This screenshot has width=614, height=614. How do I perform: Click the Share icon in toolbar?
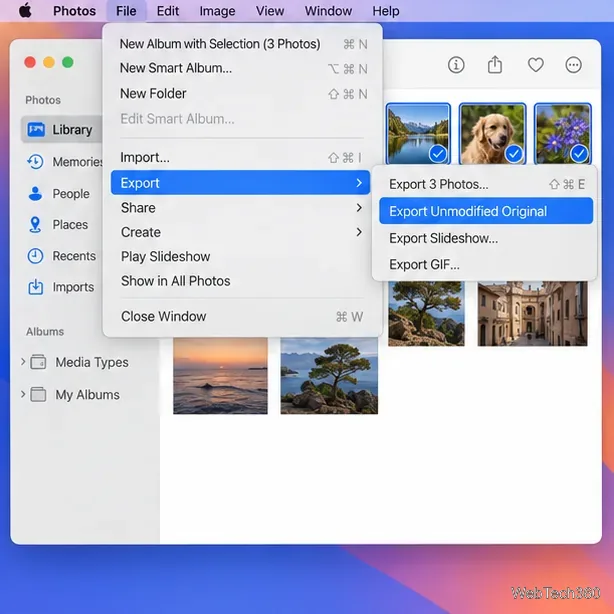pyautogui.click(x=495, y=65)
